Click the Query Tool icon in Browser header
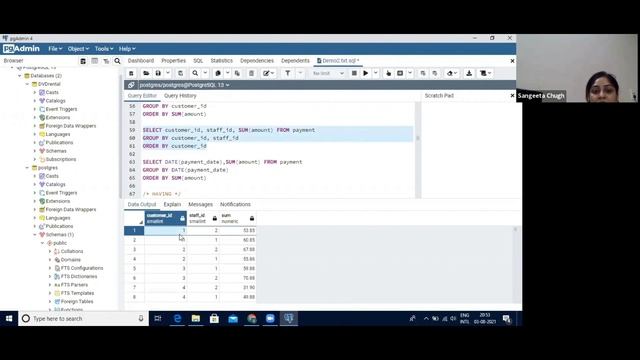The image size is (640, 360). [83, 61]
